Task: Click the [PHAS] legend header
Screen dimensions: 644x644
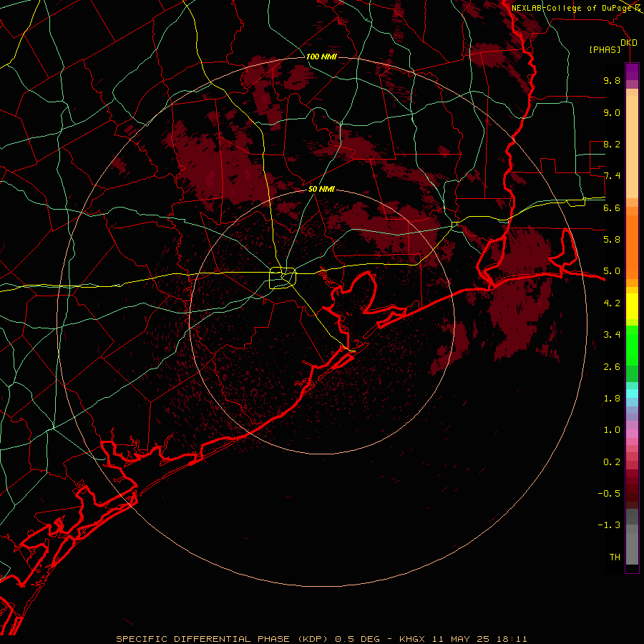Action: [605, 50]
